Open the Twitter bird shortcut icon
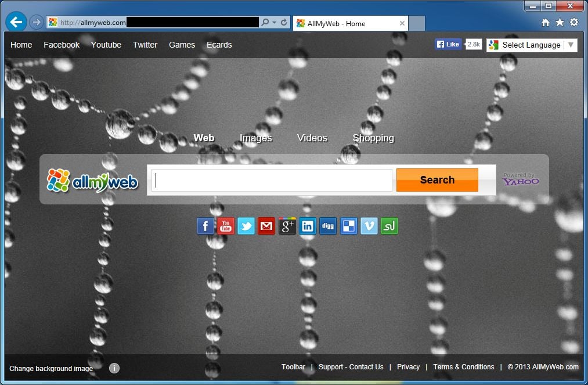This screenshot has height=385, width=588. [246, 226]
